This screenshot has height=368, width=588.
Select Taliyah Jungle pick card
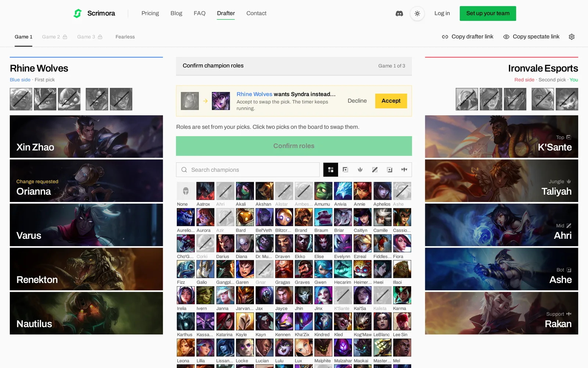tap(502, 181)
